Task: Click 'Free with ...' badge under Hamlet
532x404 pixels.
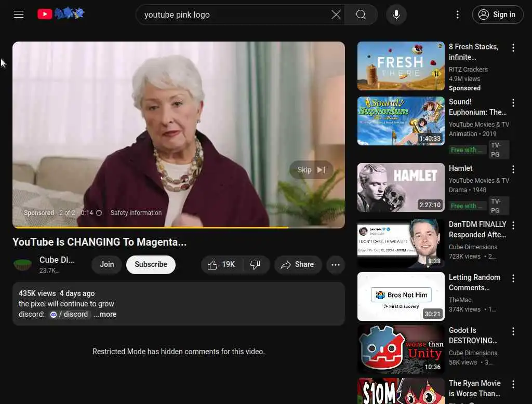Action: pos(467,206)
